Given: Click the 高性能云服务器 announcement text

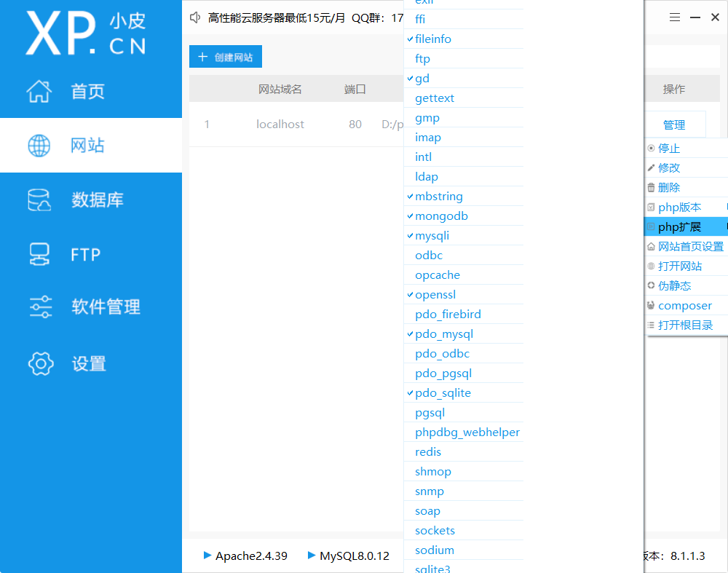Looking at the screenshot, I should (x=305, y=17).
